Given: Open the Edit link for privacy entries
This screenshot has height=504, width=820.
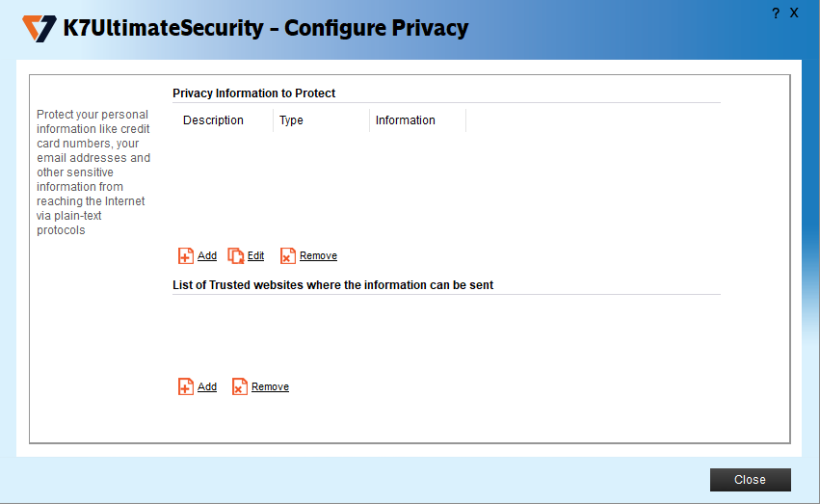Looking at the screenshot, I should click(x=255, y=256).
